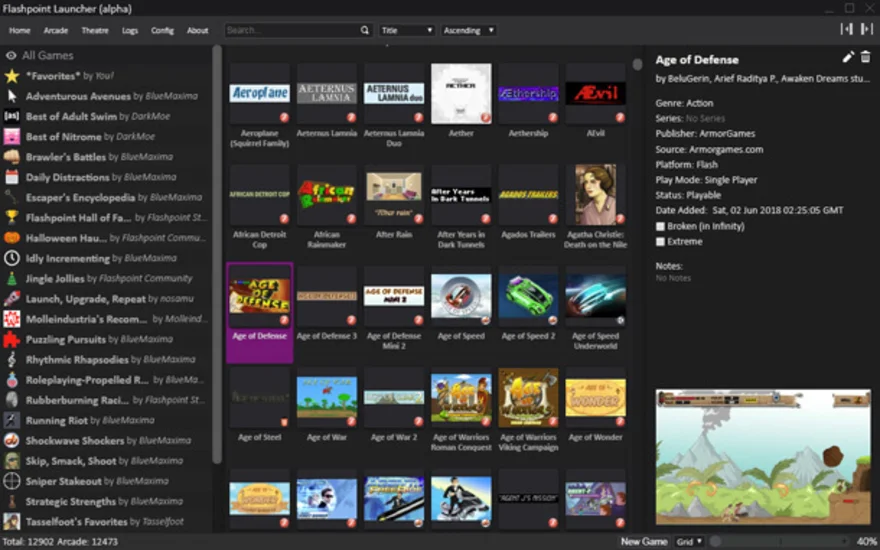This screenshot has width=880, height=550.
Task: Open the Ascending order dropdown
Action: coord(469,30)
